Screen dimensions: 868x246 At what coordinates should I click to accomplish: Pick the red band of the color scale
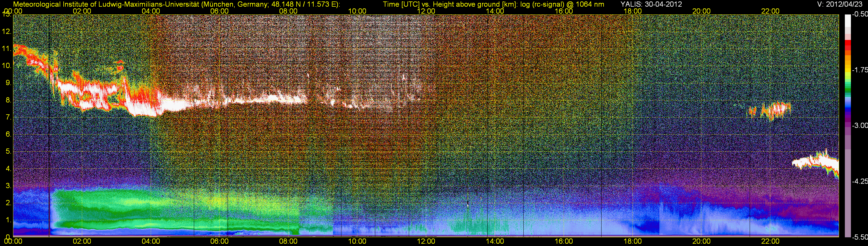[x=847, y=45]
